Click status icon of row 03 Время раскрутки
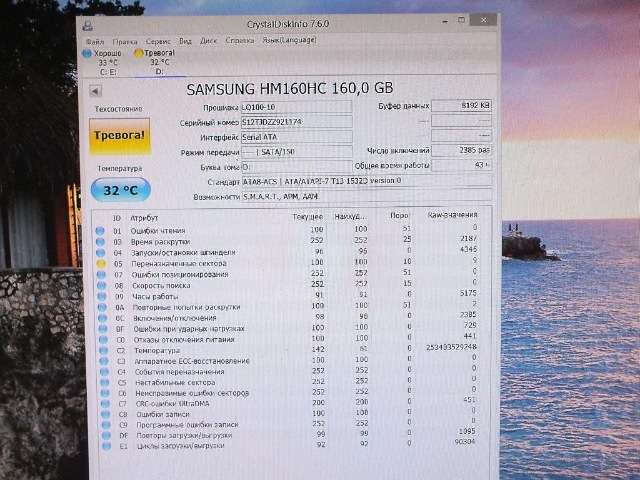This screenshot has height=480, width=640. coord(100,242)
